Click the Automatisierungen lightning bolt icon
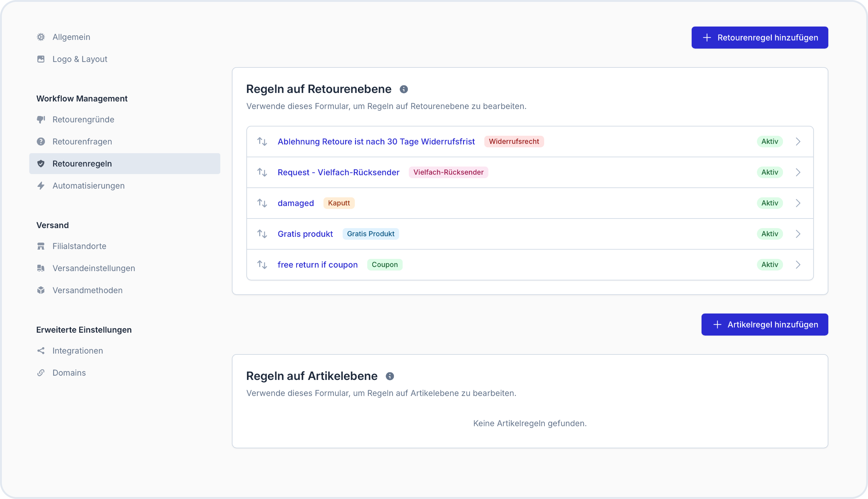 coord(41,186)
